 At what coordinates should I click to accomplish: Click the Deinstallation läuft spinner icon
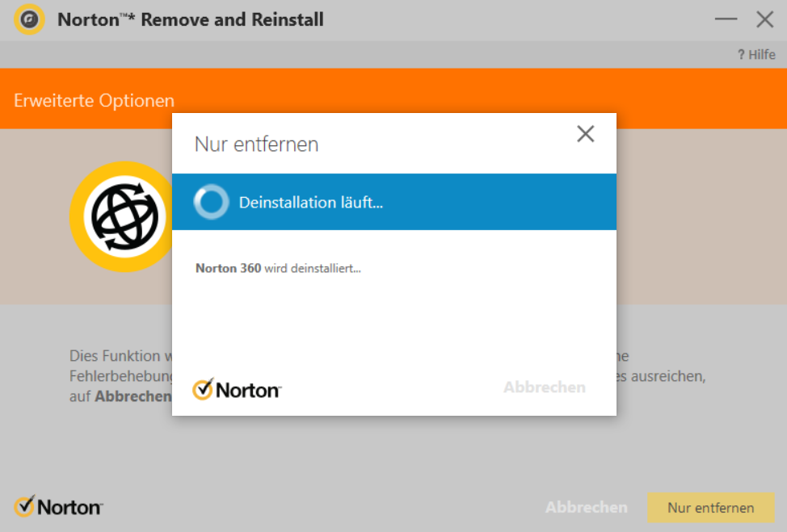pyautogui.click(x=212, y=202)
